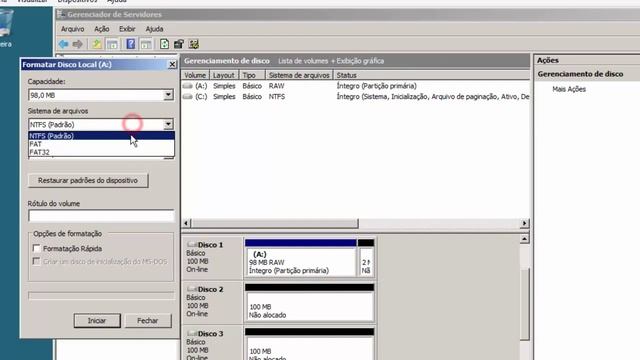Open Help via blue question mark icon
640x360 pixels.
pyautogui.click(x=131, y=44)
